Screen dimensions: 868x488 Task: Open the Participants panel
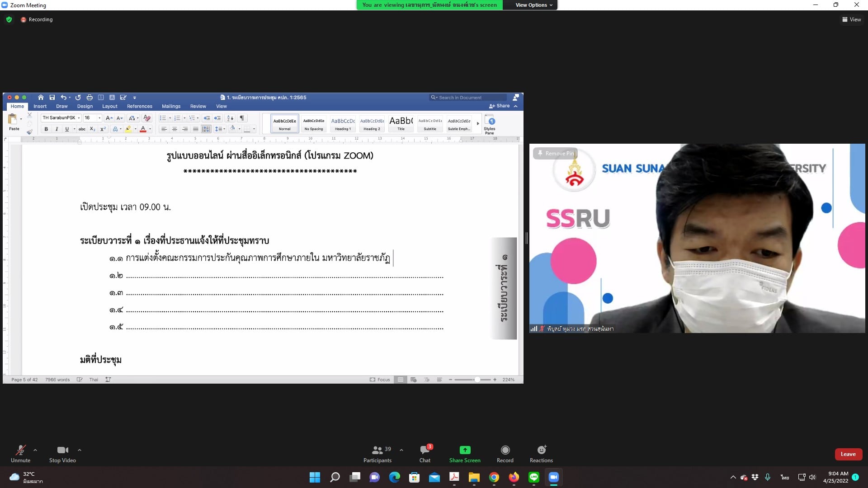click(377, 453)
